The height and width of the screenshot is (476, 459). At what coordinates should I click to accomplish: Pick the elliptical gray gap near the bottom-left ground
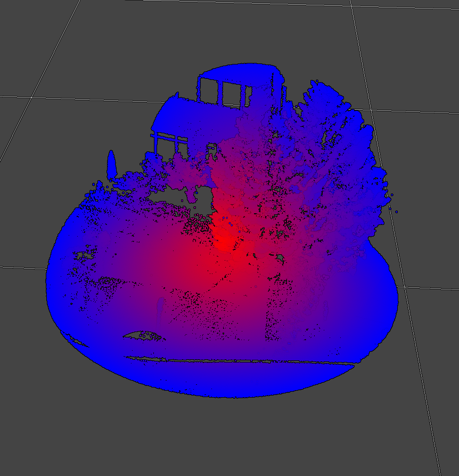[143, 335]
